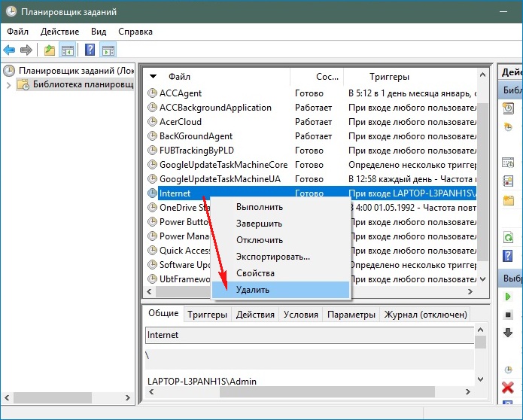
Task: Click the clock icon beside AcerCloud
Action: coord(152,121)
